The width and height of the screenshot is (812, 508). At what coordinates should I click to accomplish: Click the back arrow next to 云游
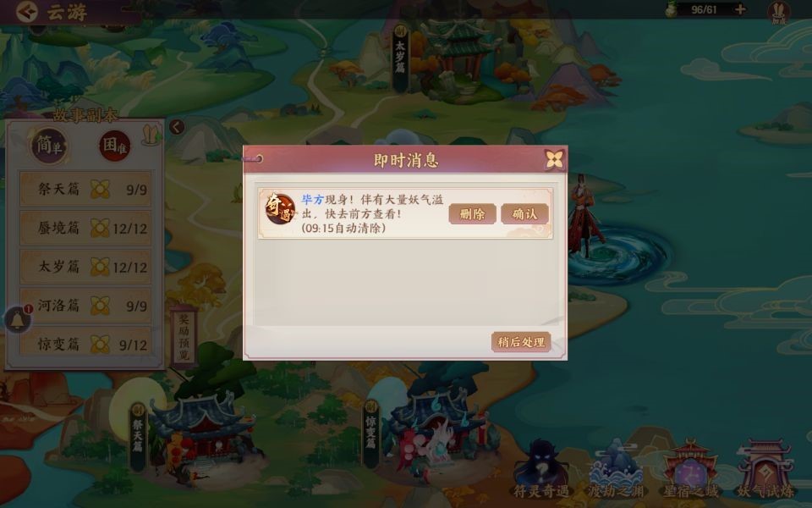click(x=26, y=11)
